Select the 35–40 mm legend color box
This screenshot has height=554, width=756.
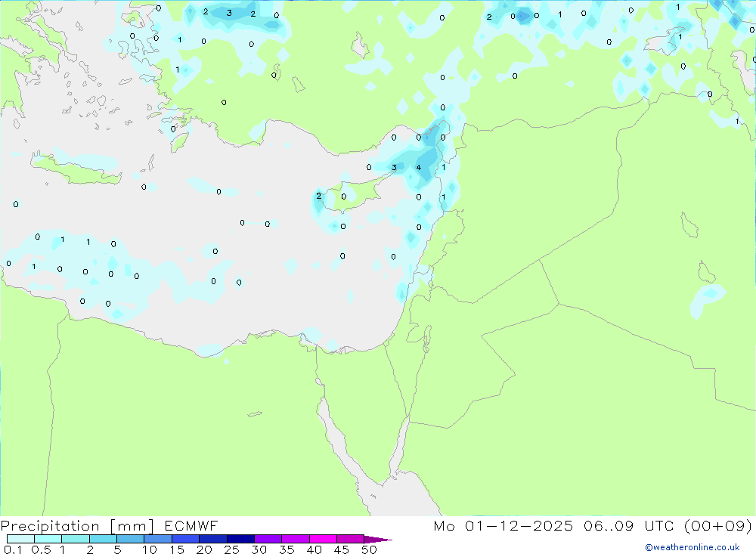point(295,539)
